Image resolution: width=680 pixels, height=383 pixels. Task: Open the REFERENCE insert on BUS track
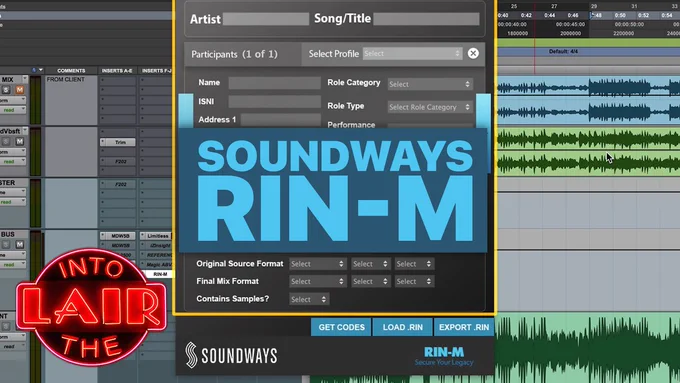point(156,255)
